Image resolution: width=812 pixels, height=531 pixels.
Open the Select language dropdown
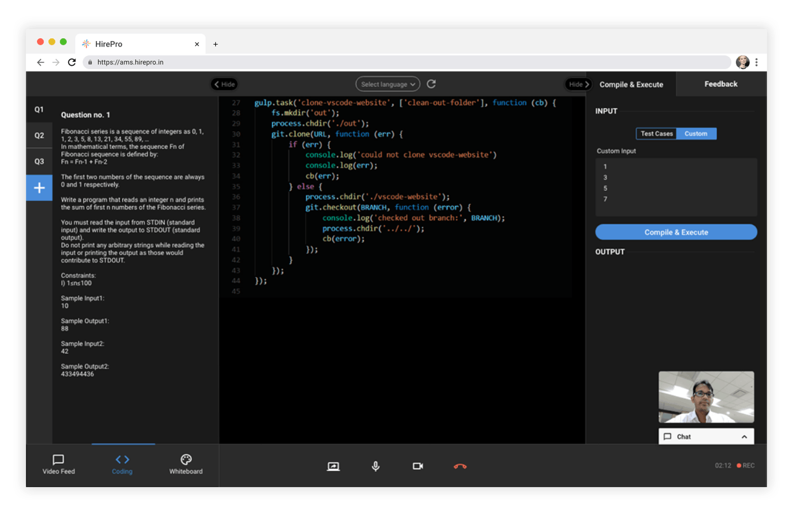coord(387,84)
